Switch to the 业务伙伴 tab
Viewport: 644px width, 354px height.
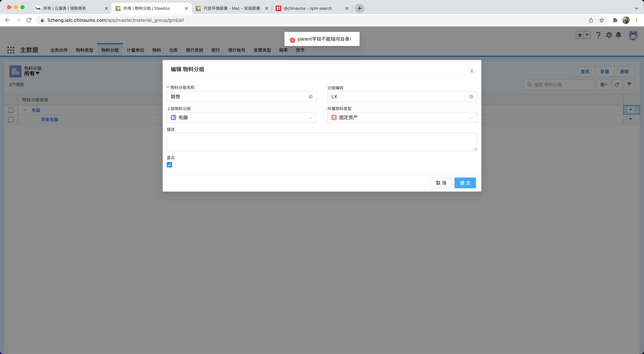coord(59,50)
